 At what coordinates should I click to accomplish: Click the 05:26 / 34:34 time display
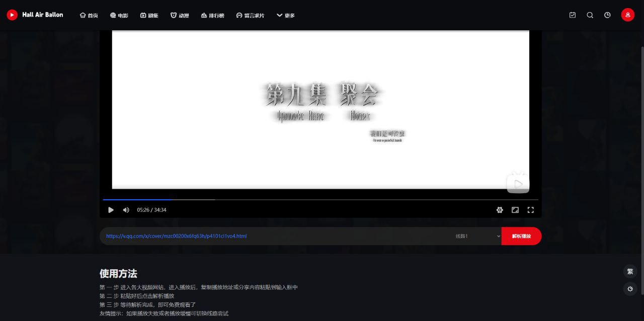(151, 210)
